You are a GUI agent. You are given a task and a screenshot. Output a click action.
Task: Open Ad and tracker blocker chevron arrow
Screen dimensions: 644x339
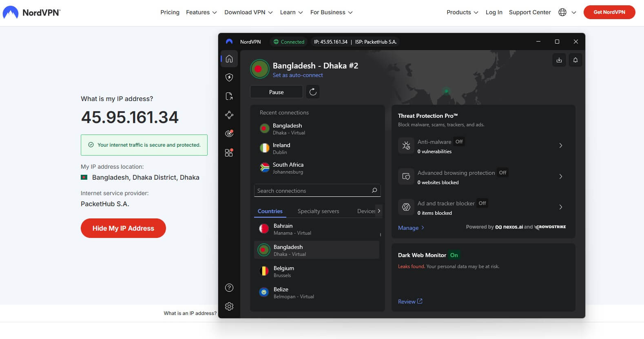coord(561,207)
